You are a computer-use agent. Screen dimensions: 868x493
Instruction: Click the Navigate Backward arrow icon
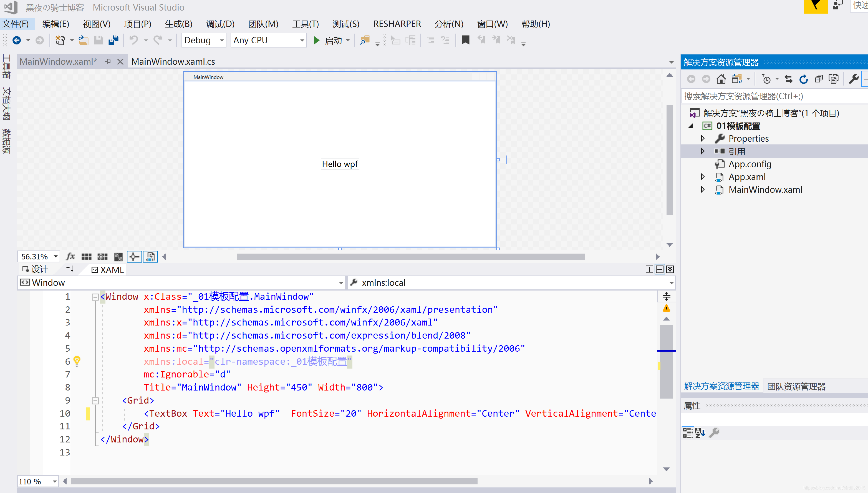17,40
